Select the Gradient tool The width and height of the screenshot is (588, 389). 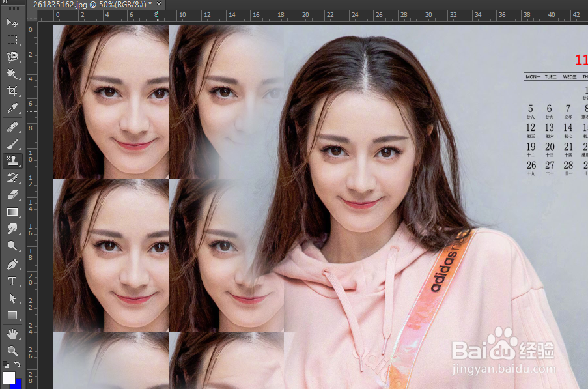12,212
